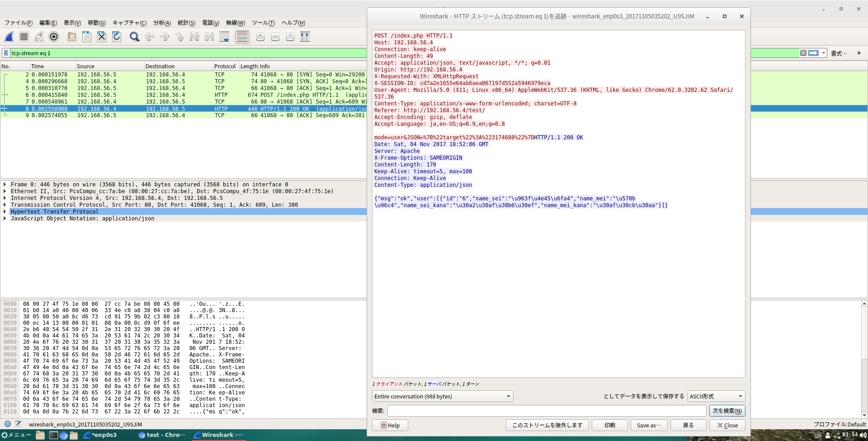Click the Save as… button
This screenshot has width=868, height=441.
(649, 425)
